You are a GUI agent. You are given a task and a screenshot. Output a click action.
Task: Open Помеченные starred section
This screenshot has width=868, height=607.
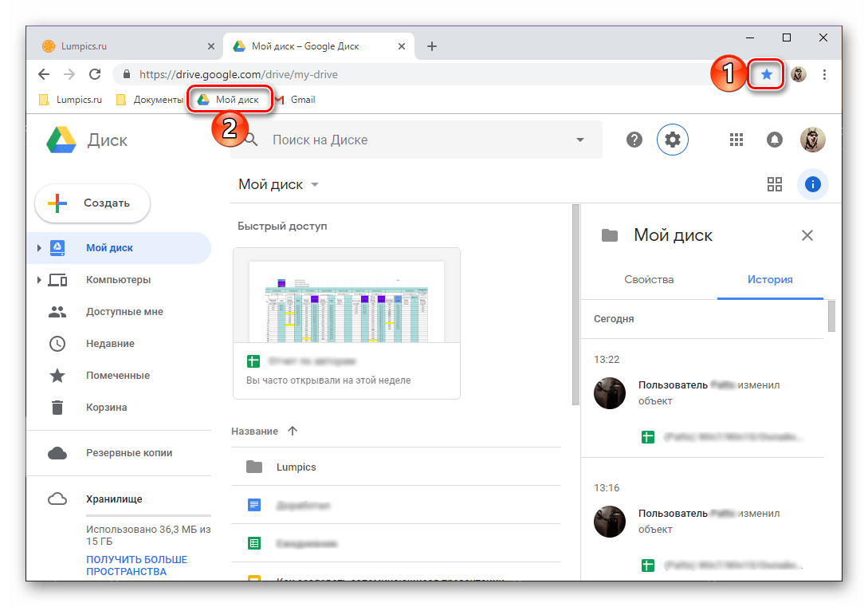pos(119,376)
